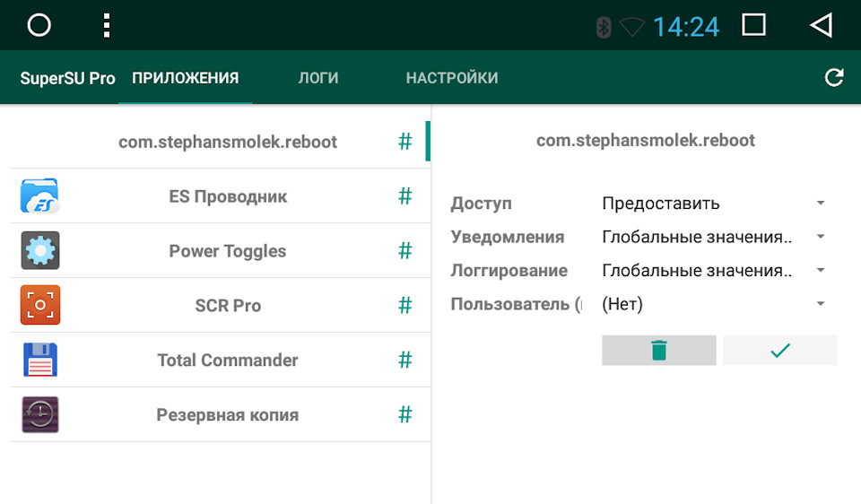
Task: Click the ES Проводник app icon
Action: click(x=40, y=196)
